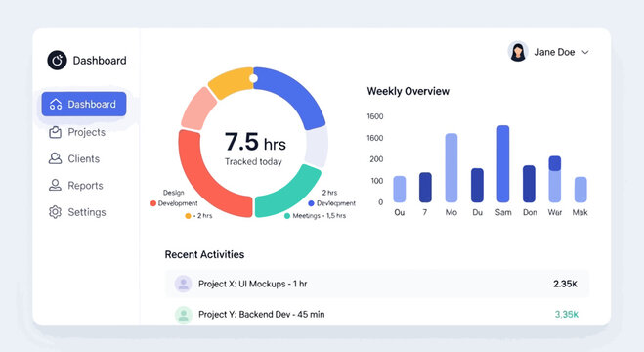Click the yellow 2 hrs legend dot
This screenshot has height=352, width=644.
tap(188, 216)
